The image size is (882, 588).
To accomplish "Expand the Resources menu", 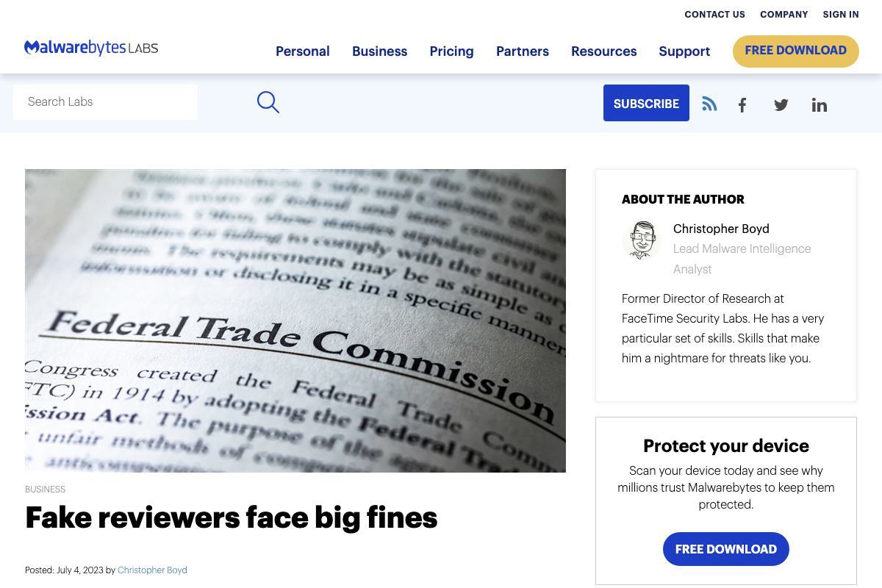I will click(603, 51).
